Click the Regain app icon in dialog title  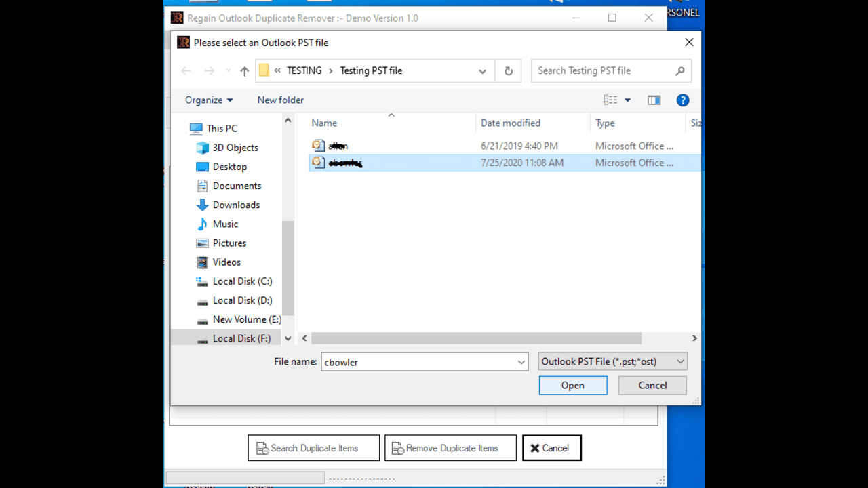point(183,42)
